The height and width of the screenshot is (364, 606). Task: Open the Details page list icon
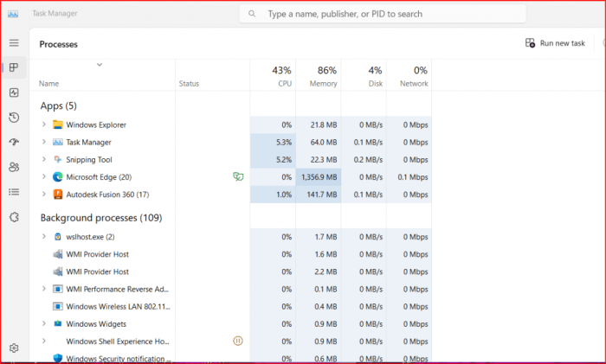pos(14,192)
